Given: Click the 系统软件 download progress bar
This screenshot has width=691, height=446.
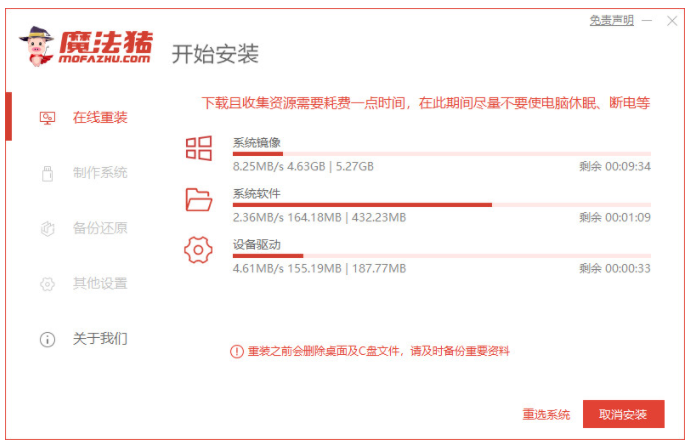Looking at the screenshot, I should [441, 204].
